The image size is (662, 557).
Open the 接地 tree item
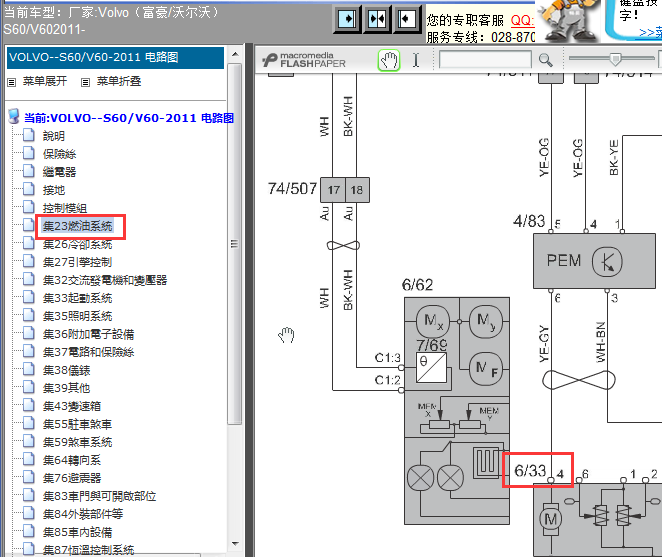click(54, 190)
